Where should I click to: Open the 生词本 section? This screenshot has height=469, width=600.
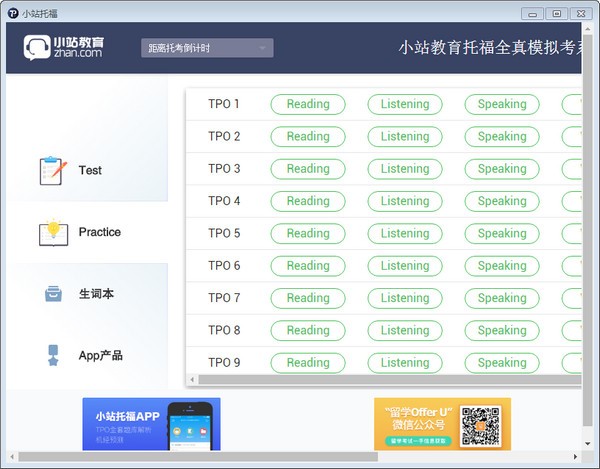(96, 294)
